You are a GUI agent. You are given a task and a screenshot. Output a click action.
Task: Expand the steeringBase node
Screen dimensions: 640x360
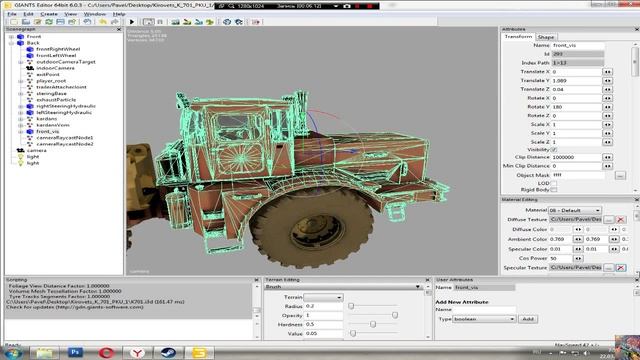(x=20, y=93)
